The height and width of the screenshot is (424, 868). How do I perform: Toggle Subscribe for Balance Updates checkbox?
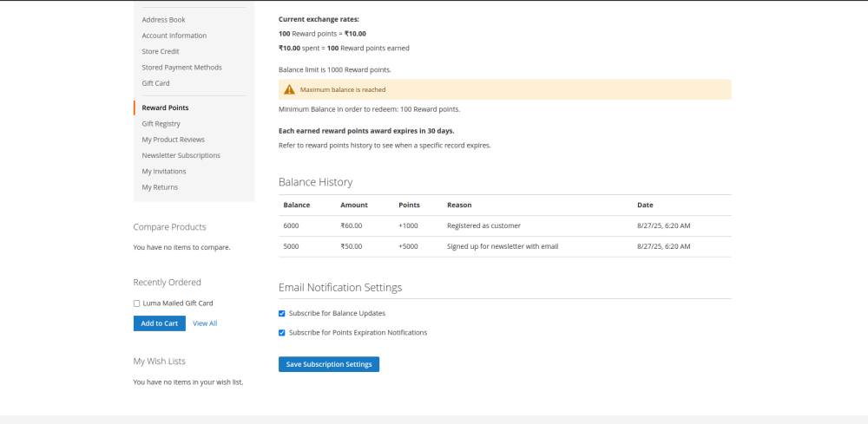tap(282, 313)
